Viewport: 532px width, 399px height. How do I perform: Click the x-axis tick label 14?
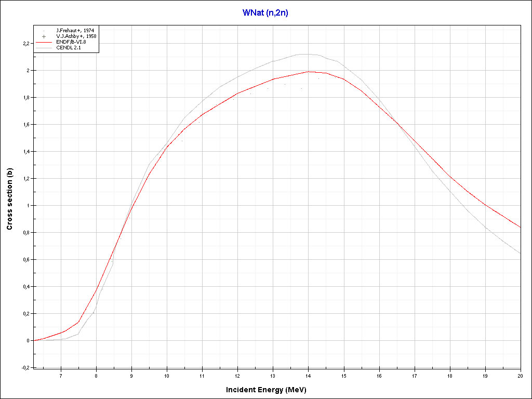308,375
